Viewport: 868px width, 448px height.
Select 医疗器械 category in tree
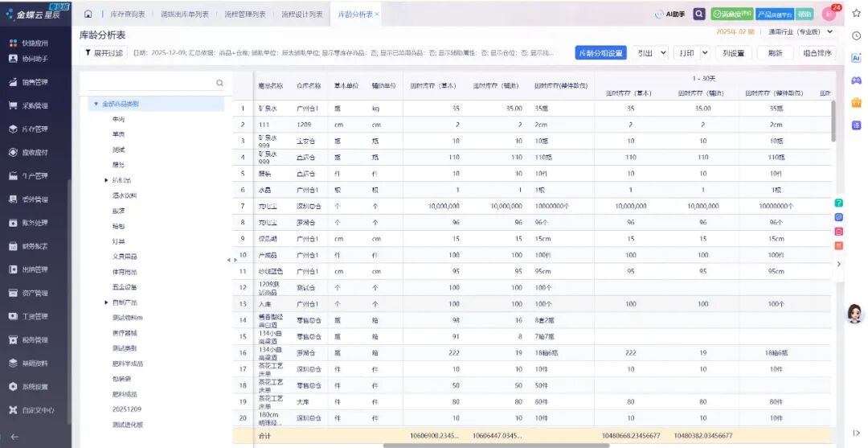point(125,333)
